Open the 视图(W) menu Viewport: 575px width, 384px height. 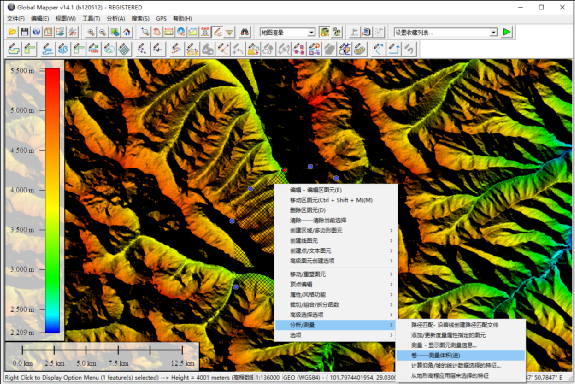66,18
